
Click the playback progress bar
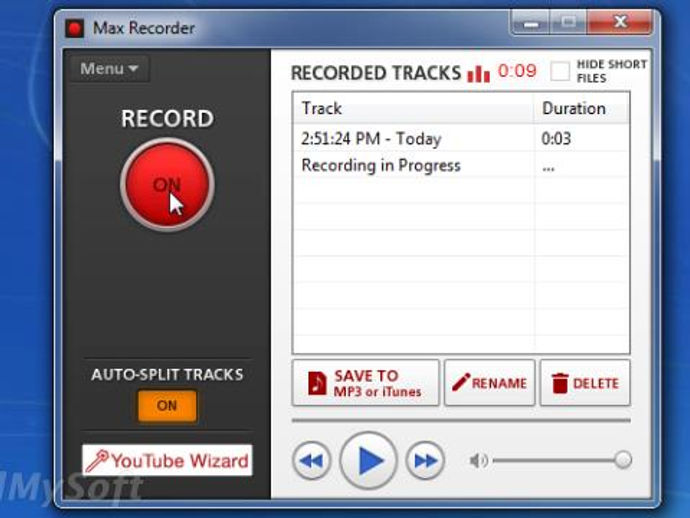pyautogui.click(x=461, y=420)
